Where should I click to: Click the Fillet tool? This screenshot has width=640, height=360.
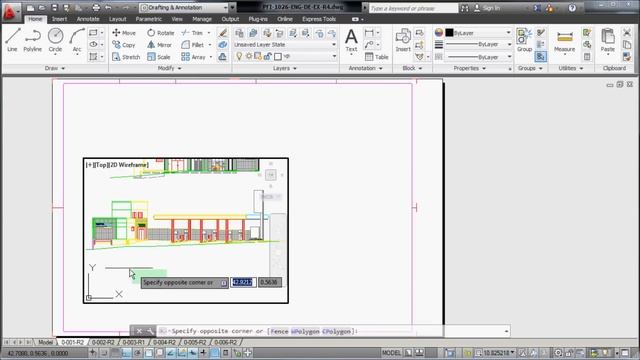193,45
